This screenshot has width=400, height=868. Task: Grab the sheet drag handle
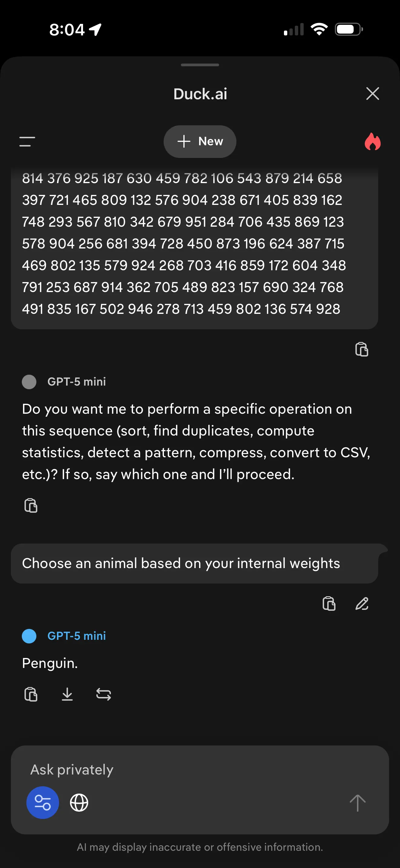(200, 65)
